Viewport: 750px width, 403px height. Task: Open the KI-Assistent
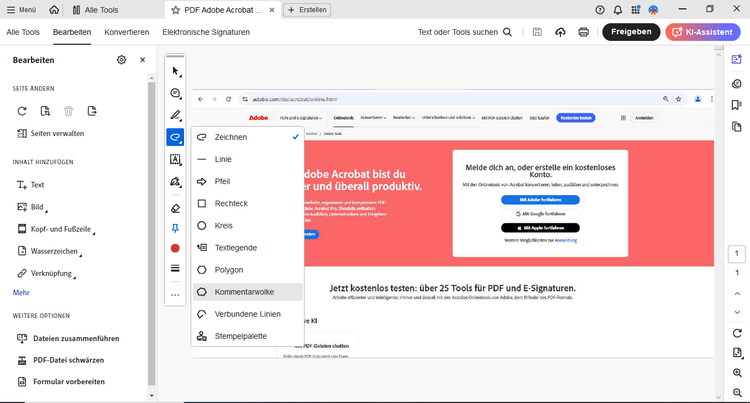coord(703,32)
